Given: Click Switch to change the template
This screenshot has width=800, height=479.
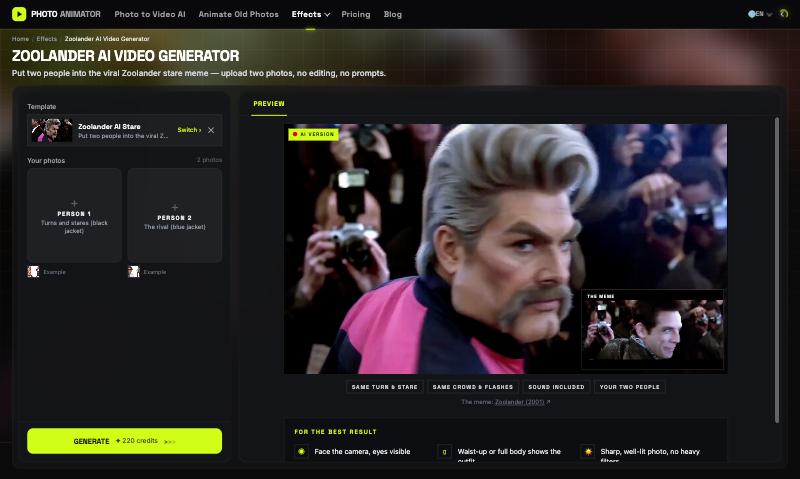Looking at the screenshot, I should coord(189,130).
